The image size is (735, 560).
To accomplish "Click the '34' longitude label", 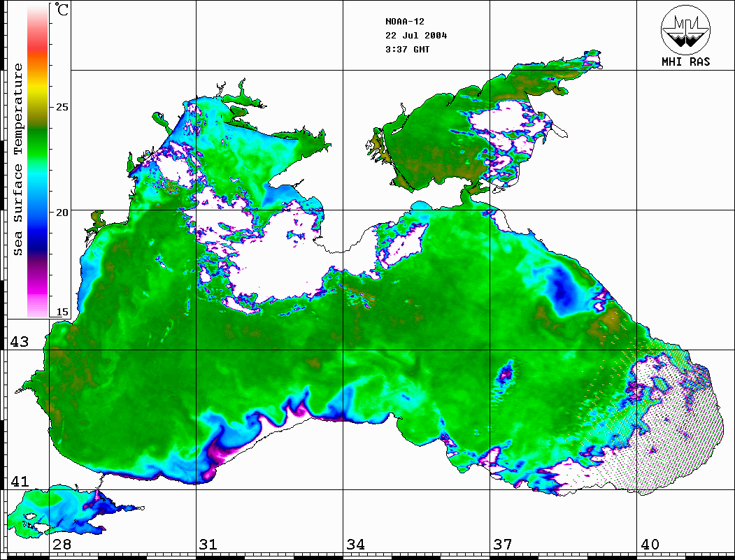I will point(356,544).
